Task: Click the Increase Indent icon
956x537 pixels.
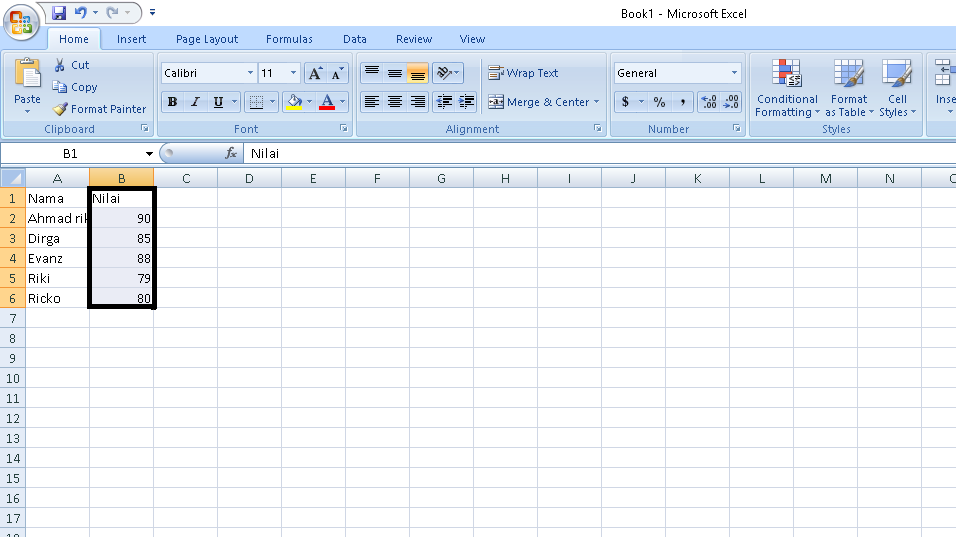Action: pyautogui.click(x=466, y=102)
